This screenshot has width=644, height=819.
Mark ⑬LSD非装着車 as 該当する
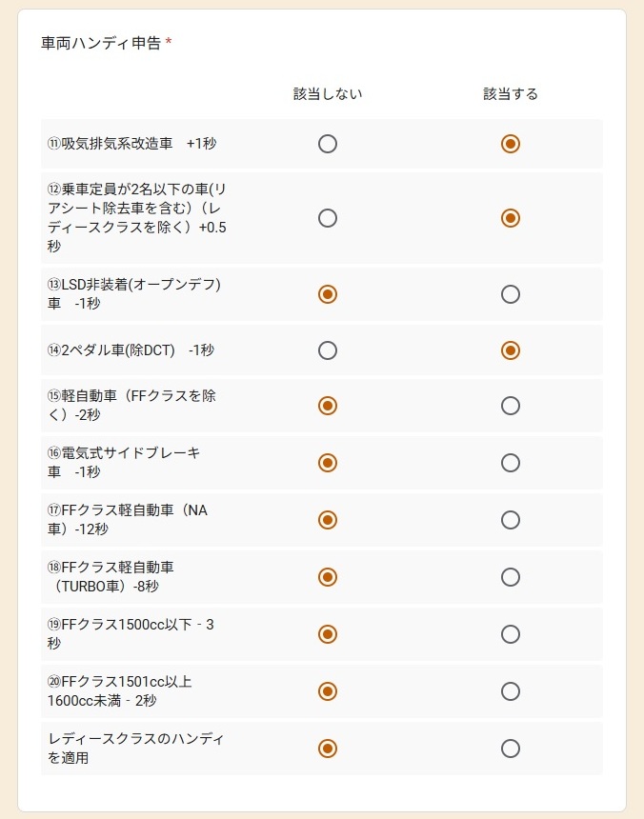tap(511, 294)
